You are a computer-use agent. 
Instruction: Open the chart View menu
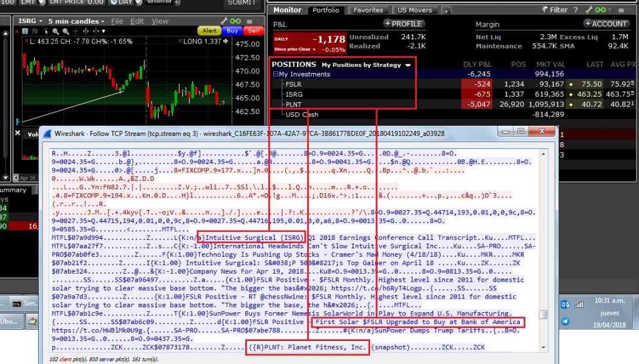pyautogui.click(x=160, y=21)
